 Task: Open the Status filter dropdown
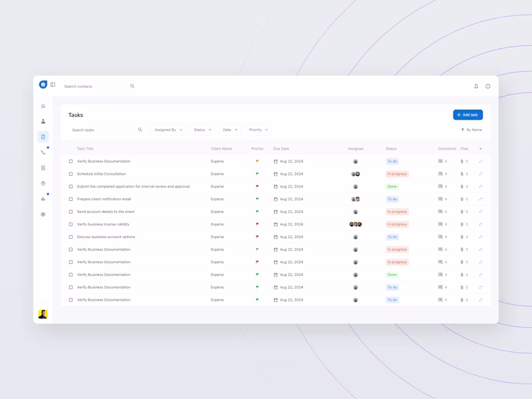tap(203, 130)
